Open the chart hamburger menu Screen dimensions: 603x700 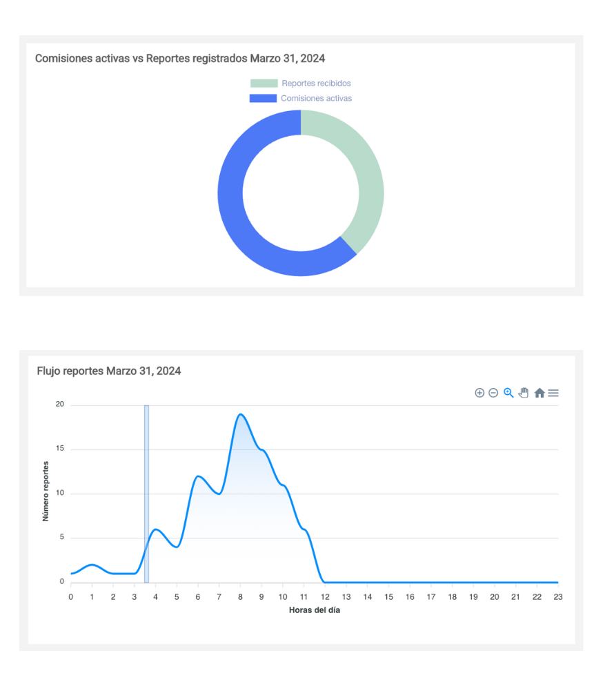coord(553,393)
